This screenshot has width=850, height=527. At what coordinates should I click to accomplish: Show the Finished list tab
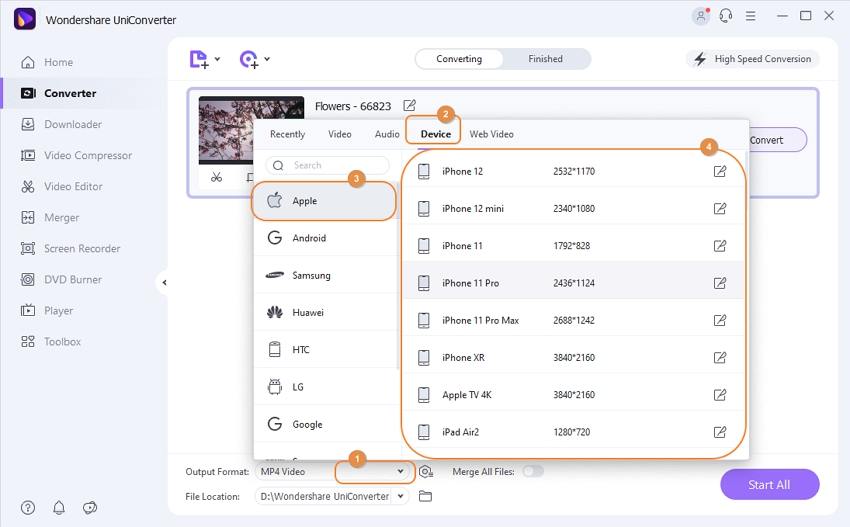pos(546,59)
